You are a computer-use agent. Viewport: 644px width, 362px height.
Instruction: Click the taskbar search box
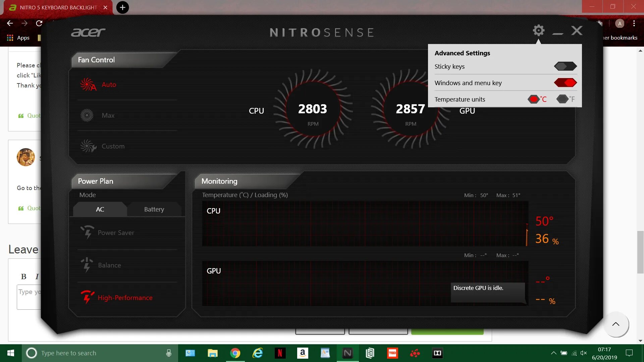point(100,353)
